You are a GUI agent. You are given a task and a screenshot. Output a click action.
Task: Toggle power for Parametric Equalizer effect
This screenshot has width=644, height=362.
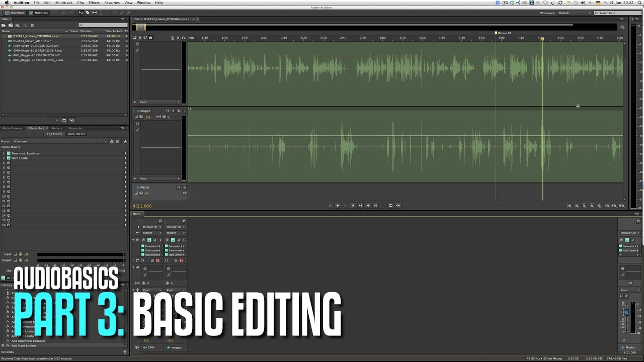coord(9,153)
